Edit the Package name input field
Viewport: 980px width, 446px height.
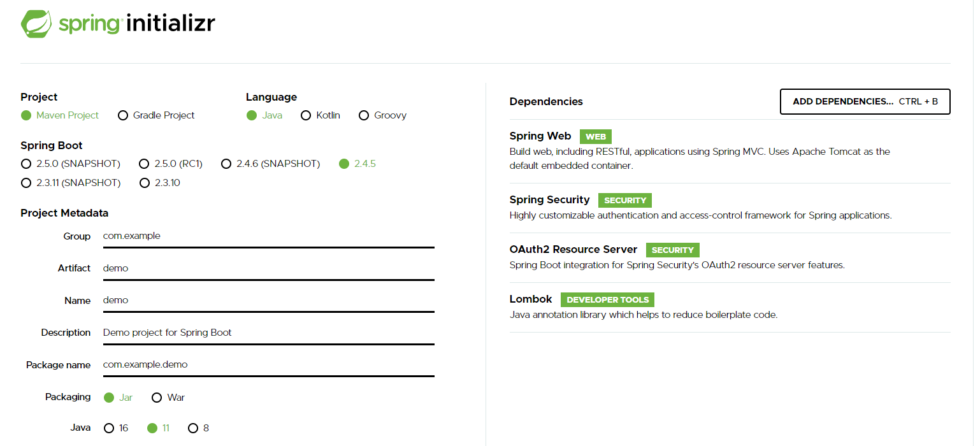(268, 364)
